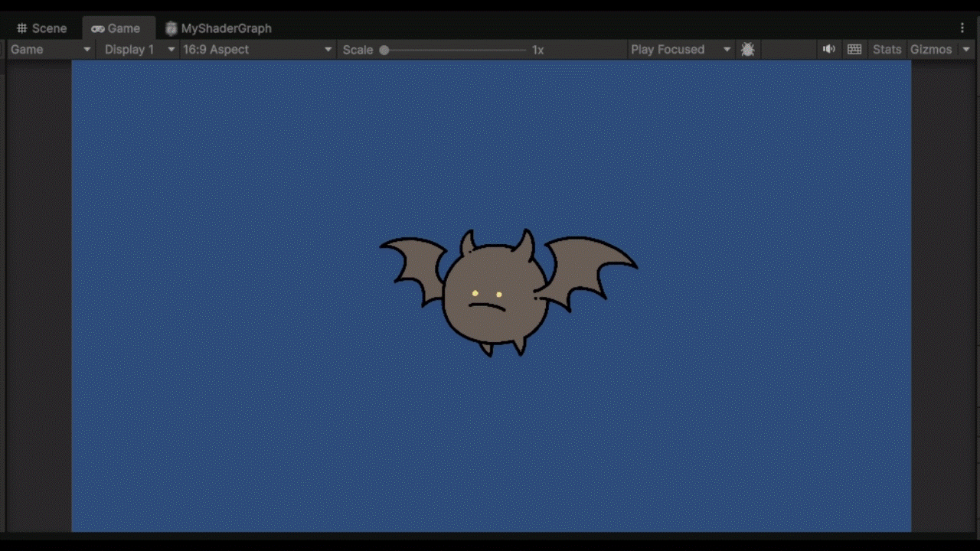This screenshot has width=980, height=551.
Task: Toggle Gizmos display in Game view
Action: pyautogui.click(x=930, y=50)
